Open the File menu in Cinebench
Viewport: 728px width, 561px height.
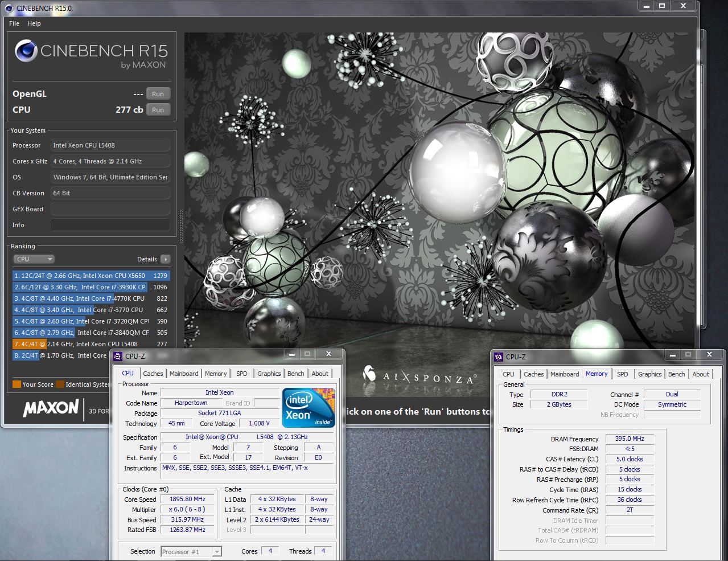point(14,23)
